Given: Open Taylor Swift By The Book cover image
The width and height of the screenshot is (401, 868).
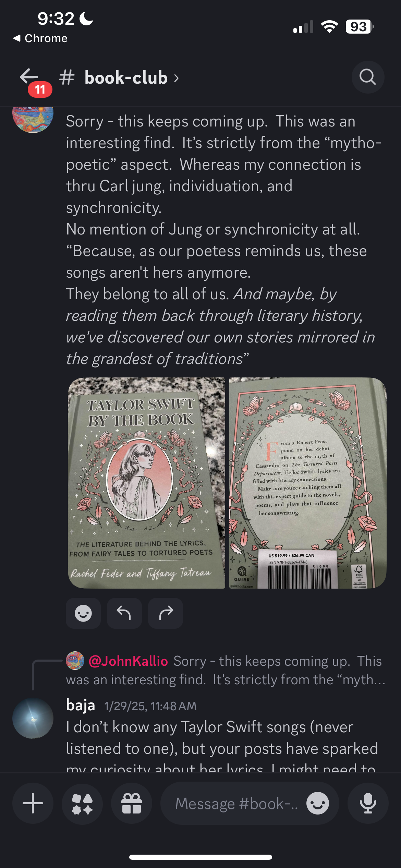Looking at the screenshot, I should click(146, 483).
